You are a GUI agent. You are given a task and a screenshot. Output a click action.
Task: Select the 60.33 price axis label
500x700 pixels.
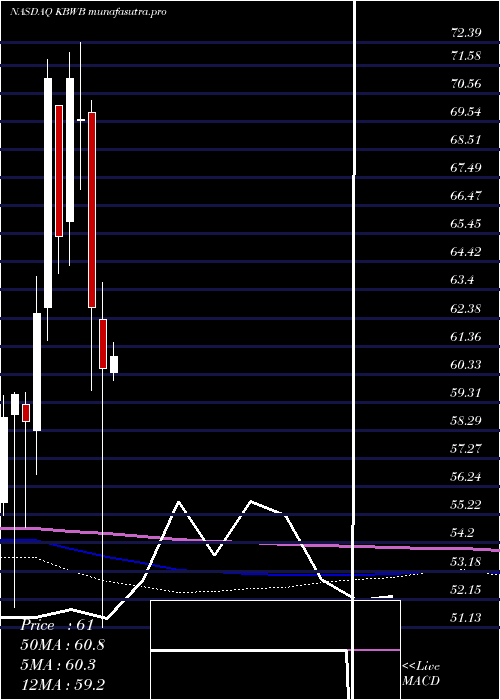point(466,365)
